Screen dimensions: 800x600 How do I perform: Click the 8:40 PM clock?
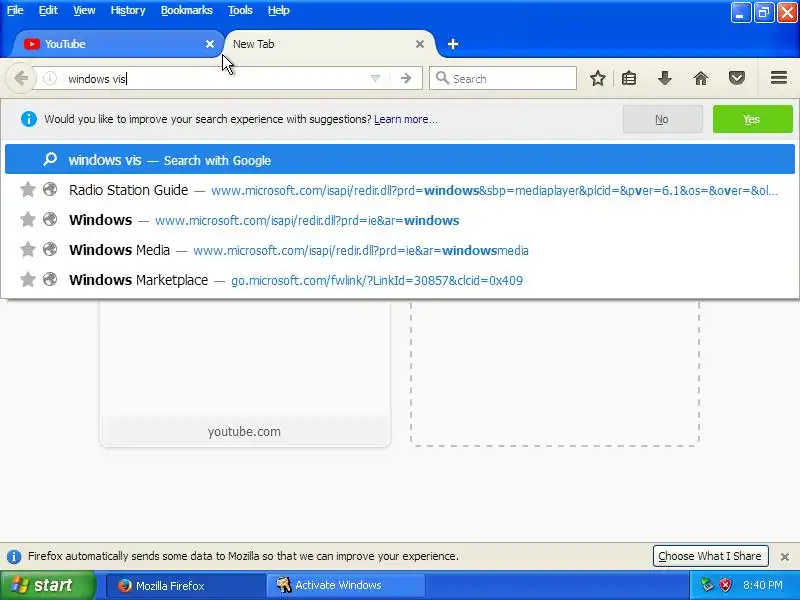pyautogui.click(x=763, y=585)
